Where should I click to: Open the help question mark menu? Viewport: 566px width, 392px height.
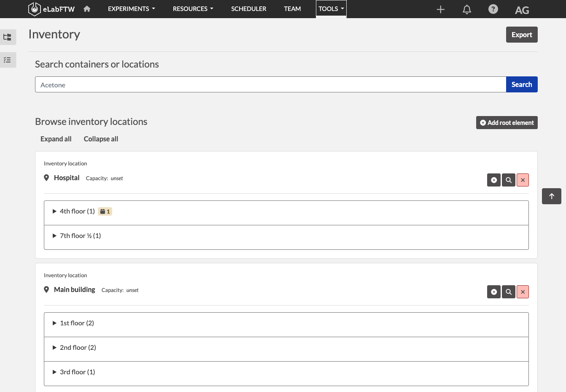[x=493, y=9]
